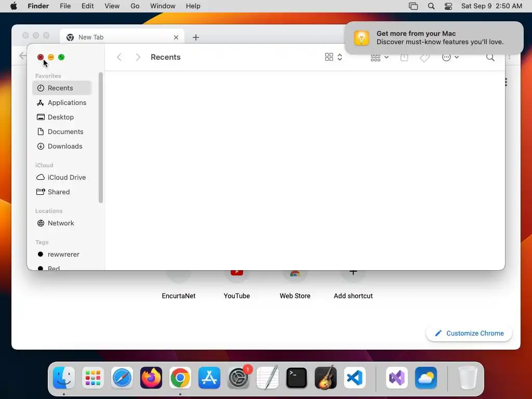Viewport: 532px width, 399px height.
Task: Open Visual Studio from the Dock
Action: pos(397,378)
